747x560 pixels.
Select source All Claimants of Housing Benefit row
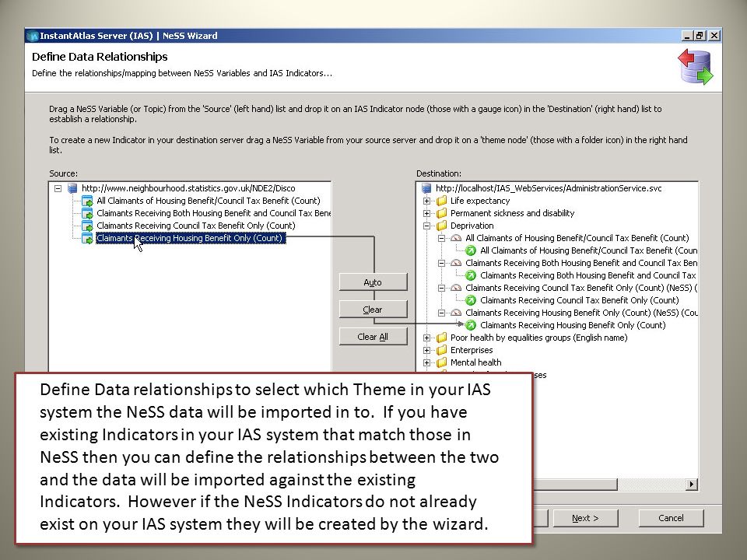tap(209, 201)
